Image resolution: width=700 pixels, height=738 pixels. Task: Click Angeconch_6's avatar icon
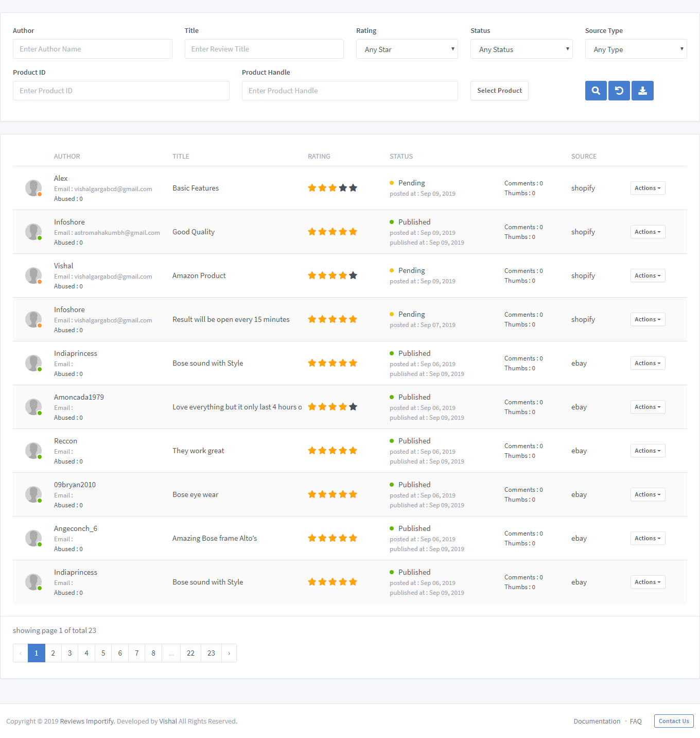point(33,538)
